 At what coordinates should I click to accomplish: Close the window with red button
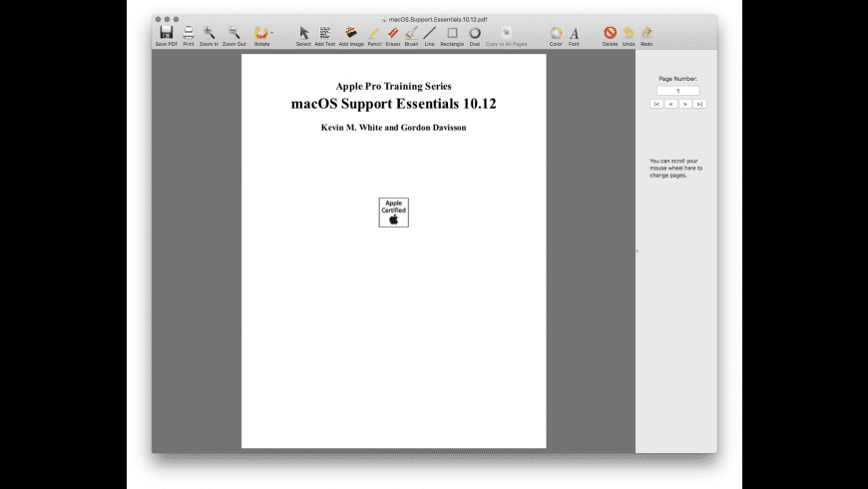158,19
